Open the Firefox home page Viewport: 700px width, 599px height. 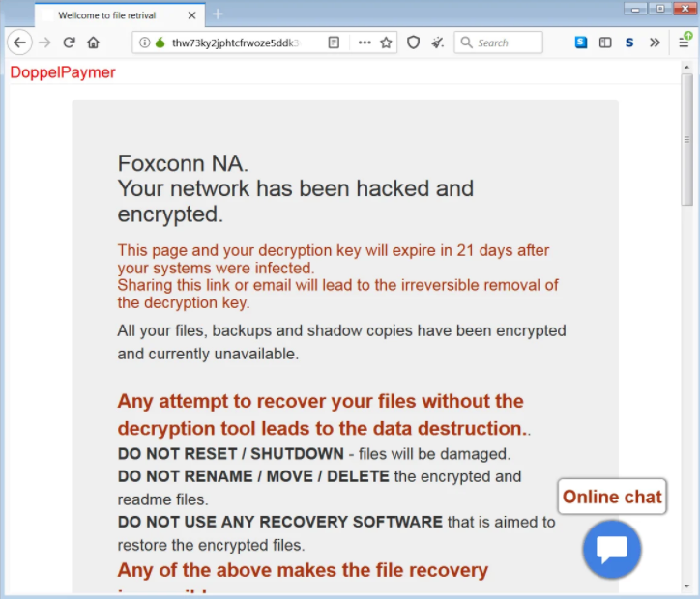[94, 43]
